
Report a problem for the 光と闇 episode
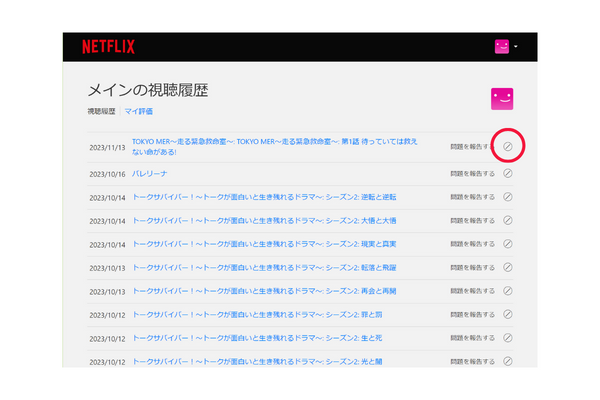472,361
